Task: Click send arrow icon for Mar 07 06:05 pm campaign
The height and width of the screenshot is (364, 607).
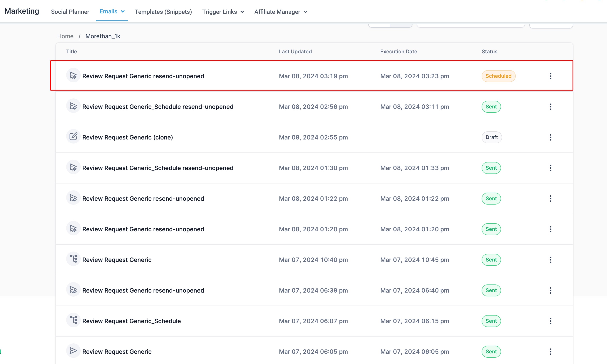Action: [73, 351]
